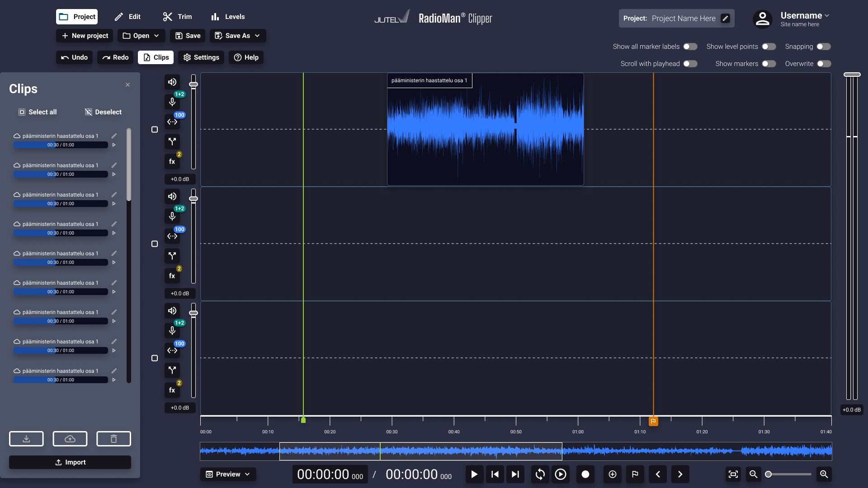Click second track microphone icon
Image resolution: width=868 pixels, height=488 pixels.
pos(172,216)
